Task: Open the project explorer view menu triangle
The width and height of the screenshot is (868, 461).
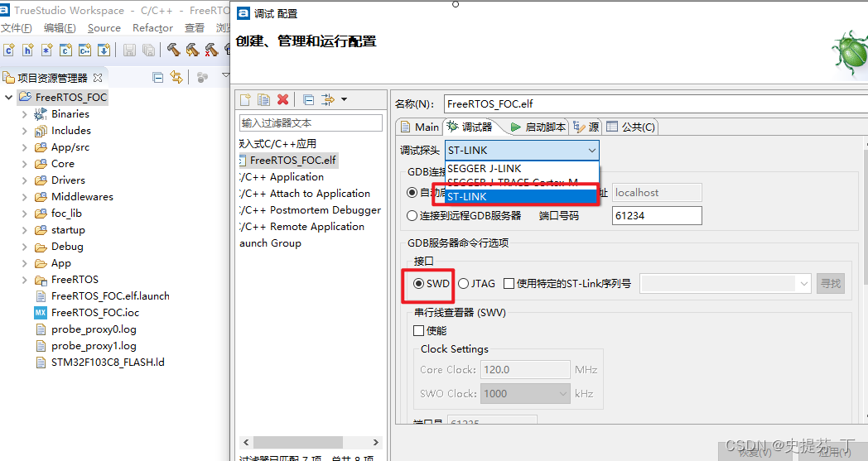Action: 224,75
